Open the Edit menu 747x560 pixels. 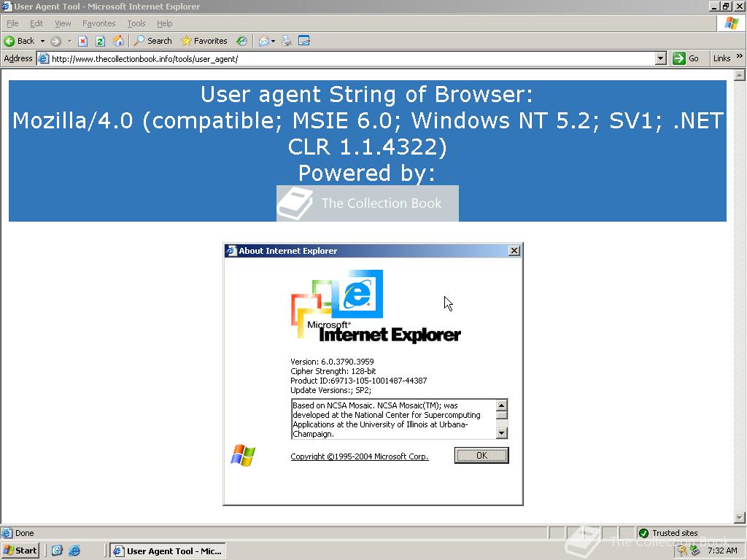click(36, 23)
